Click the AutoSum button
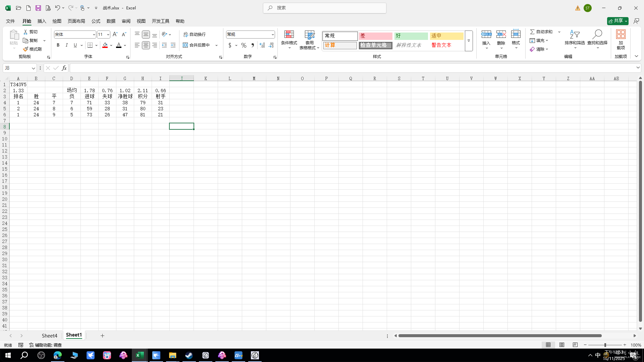This screenshot has width=644, height=362. (x=541, y=32)
